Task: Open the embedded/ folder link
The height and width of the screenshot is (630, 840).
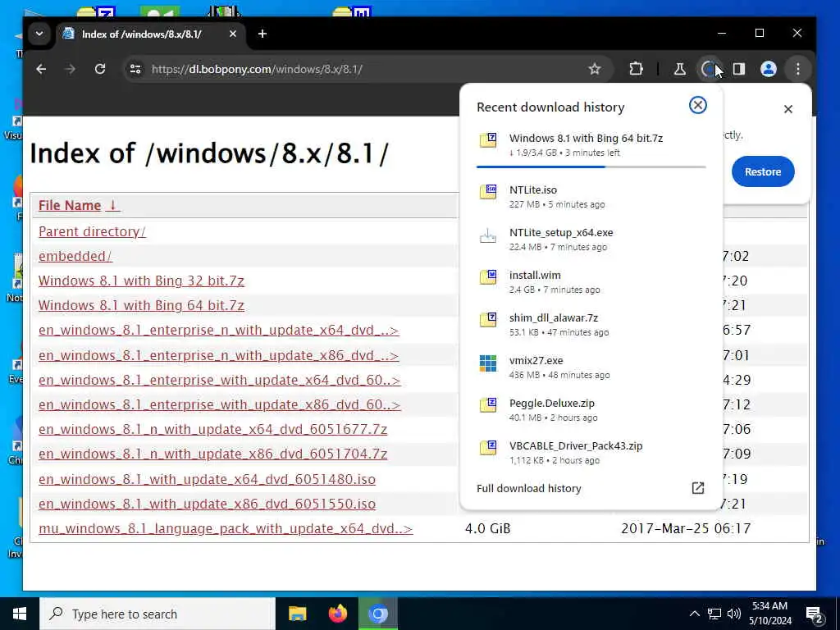Action: pyautogui.click(x=75, y=256)
